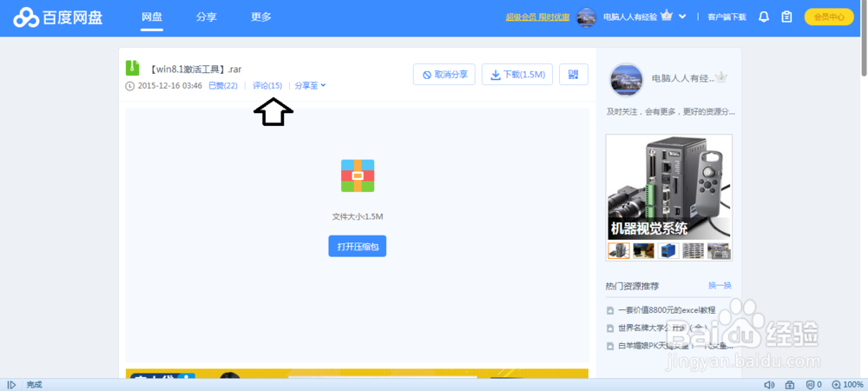Viewport: 868px width, 391px height.
Task: Open the notification bell
Action: (763, 17)
